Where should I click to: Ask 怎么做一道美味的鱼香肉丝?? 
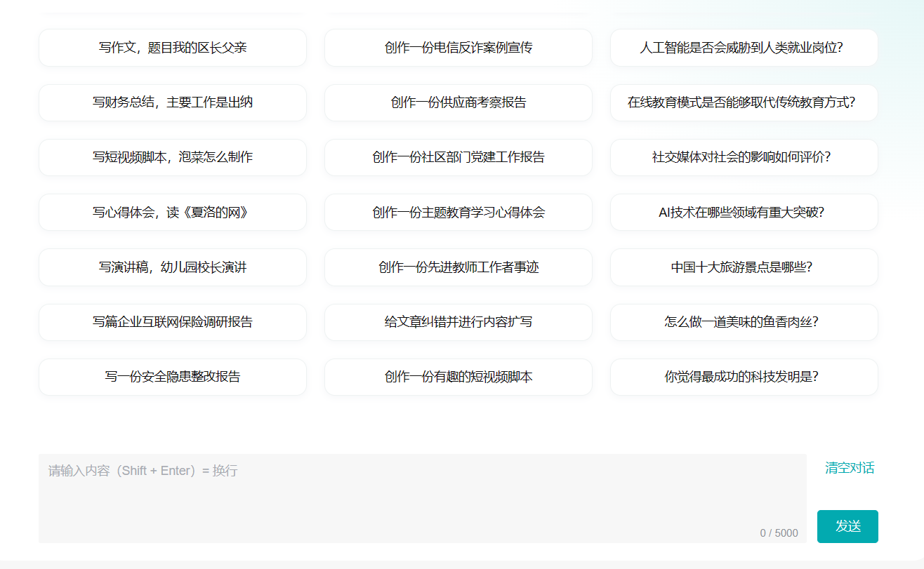pos(744,322)
